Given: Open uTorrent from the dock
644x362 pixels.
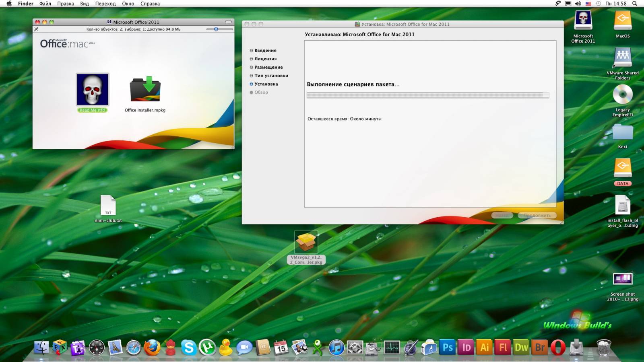Looking at the screenshot, I should pos(207,347).
